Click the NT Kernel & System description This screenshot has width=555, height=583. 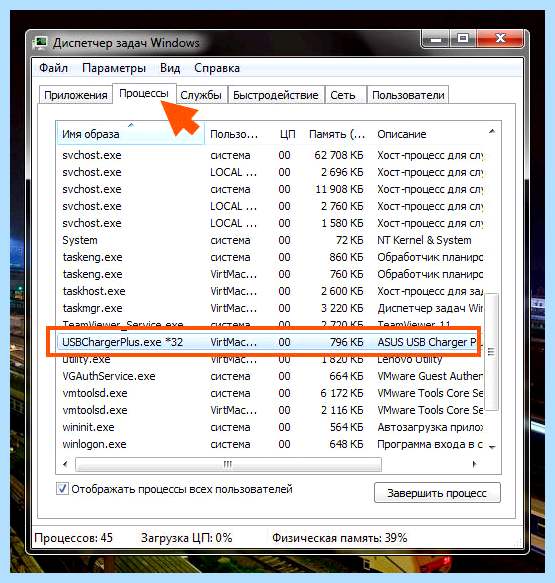tap(424, 240)
